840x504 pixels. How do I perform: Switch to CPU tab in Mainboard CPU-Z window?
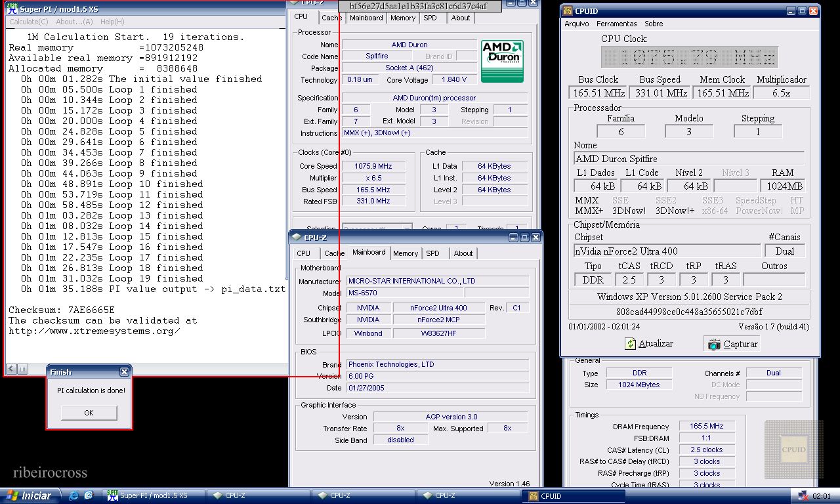point(304,253)
